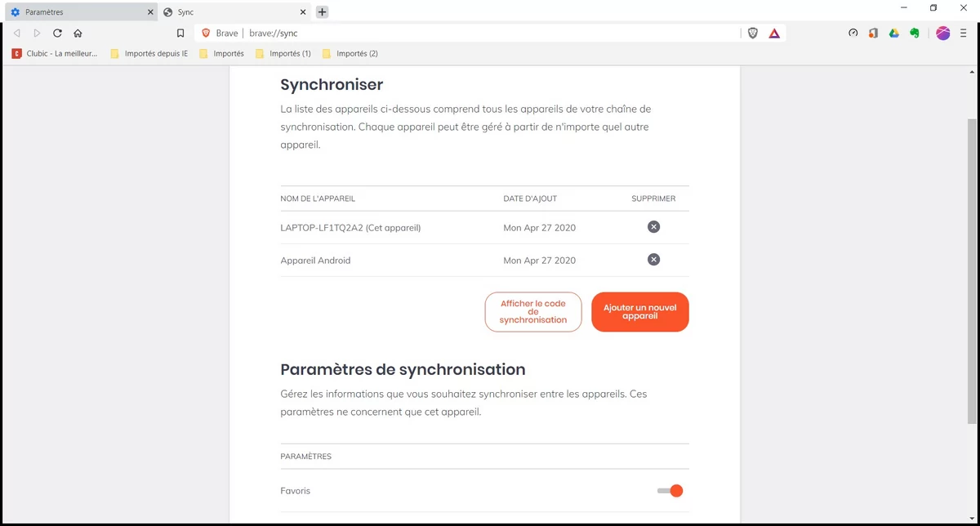
Task: Click the Paramètres de synchronisation heading
Action: pos(403,369)
